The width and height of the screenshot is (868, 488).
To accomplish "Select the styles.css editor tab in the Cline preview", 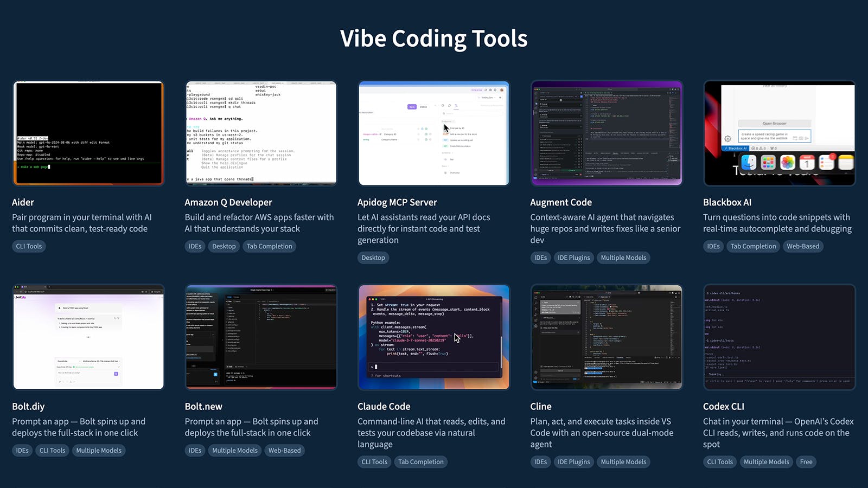I will (x=604, y=297).
